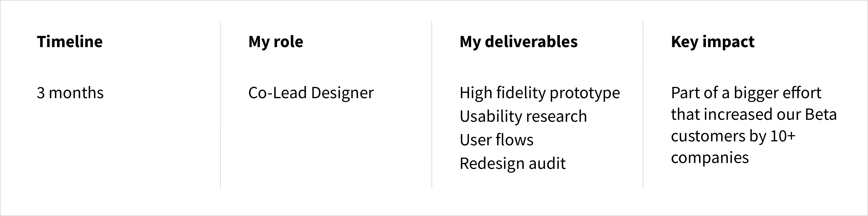Click the word 'companies'
This screenshot has height=216, width=868.
[x=710, y=158]
